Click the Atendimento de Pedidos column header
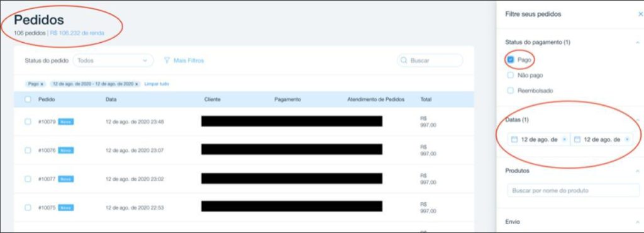 click(376, 99)
